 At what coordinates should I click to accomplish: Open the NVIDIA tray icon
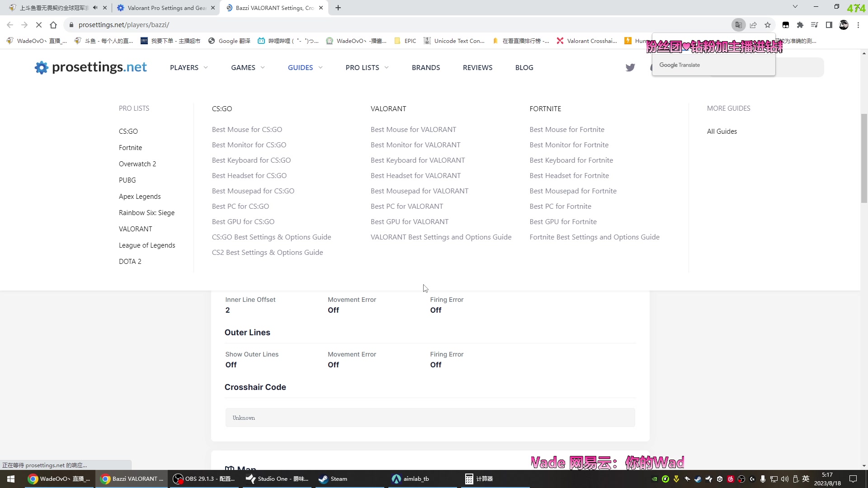point(655,479)
